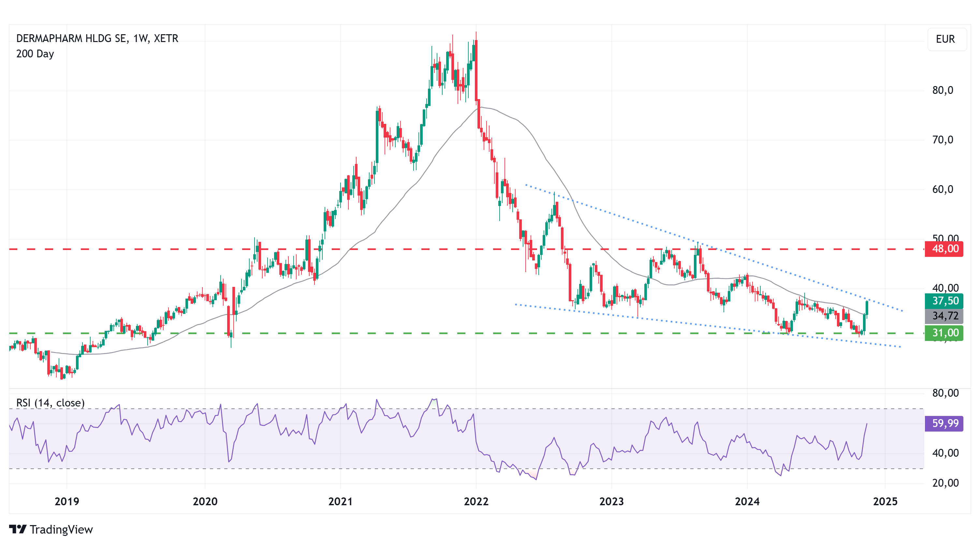
Task: Click the 2020 time axis label
Action: tap(205, 501)
